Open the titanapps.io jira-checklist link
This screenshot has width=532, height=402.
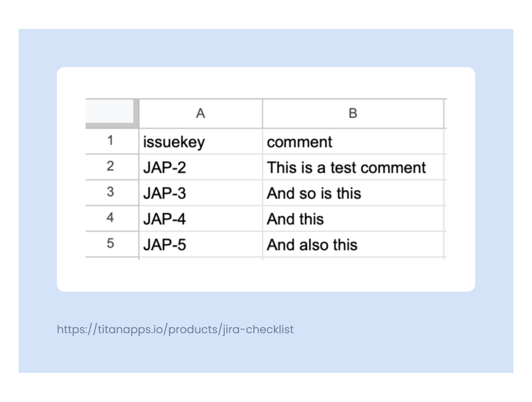tap(175, 329)
